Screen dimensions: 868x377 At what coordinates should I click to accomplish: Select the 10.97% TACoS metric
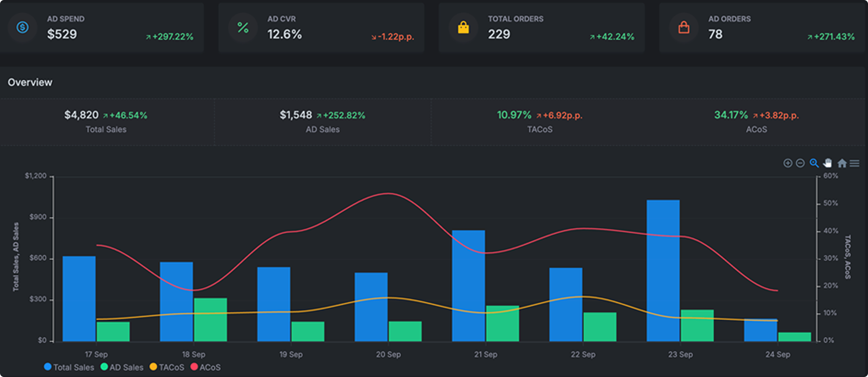(514, 115)
